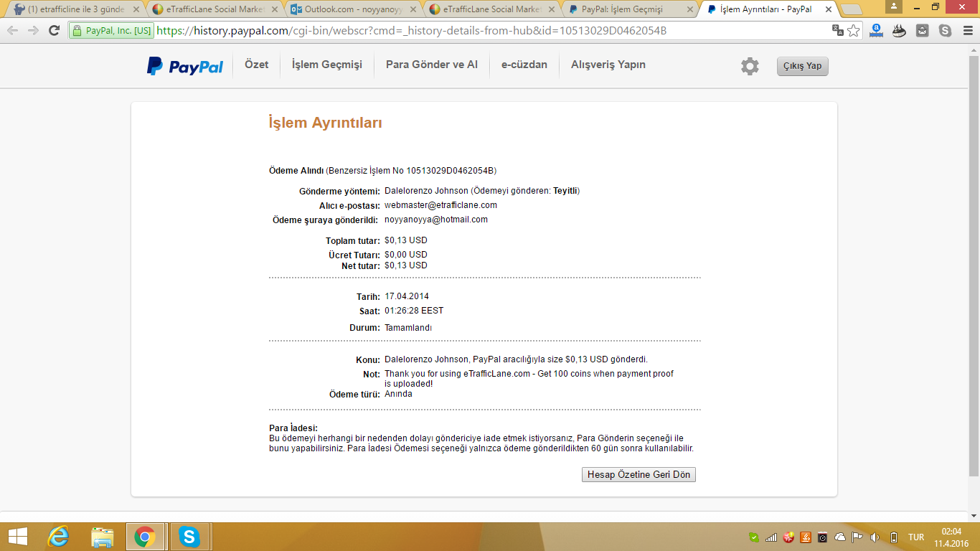Click the OneDrive cloud tray icon
Image resolution: width=980 pixels, height=551 pixels.
[x=840, y=537]
